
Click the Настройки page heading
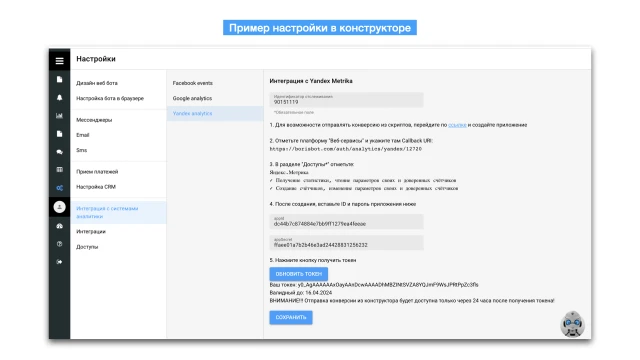(x=96, y=59)
